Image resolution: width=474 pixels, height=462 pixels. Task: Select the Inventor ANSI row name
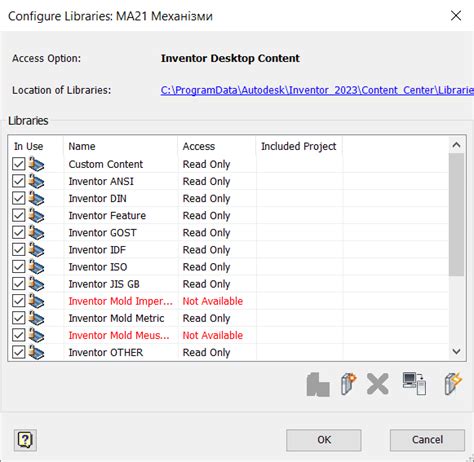point(101,181)
